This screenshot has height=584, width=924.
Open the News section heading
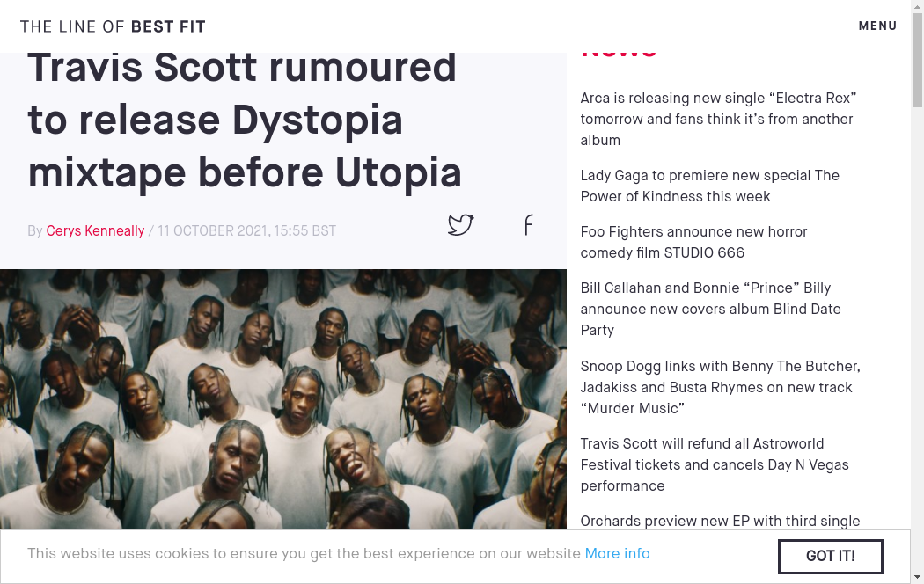[618, 52]
